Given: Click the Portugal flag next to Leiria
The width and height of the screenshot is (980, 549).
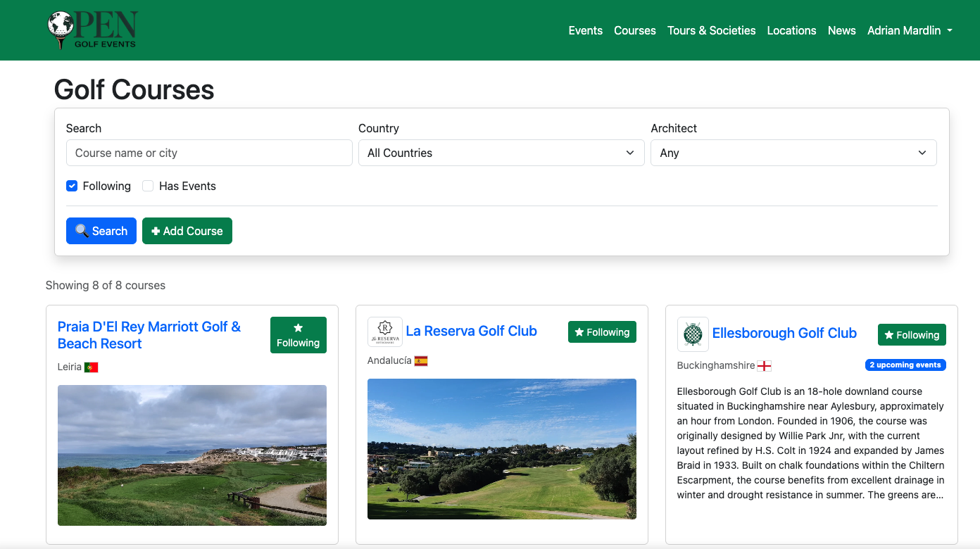Looking at the screenshot, I should click(x=91, y=367).
